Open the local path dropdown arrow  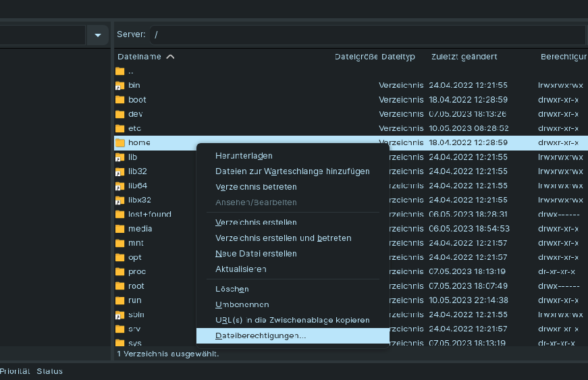[98, 35]
